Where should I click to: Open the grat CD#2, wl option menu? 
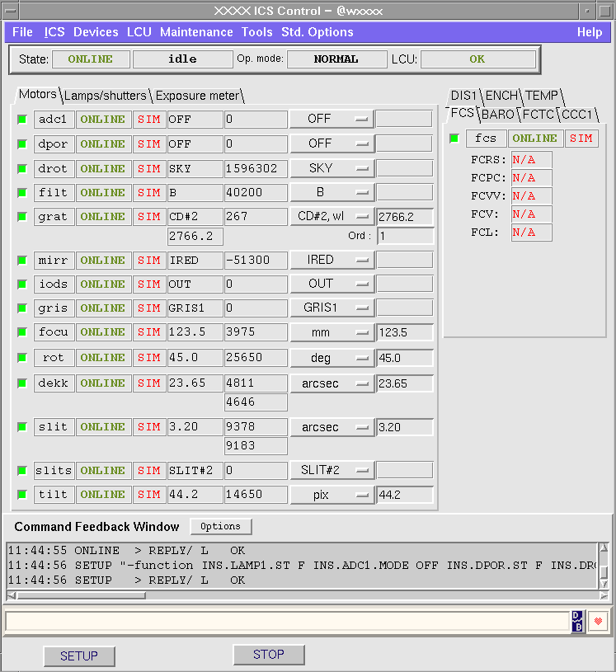pos(332,216)
